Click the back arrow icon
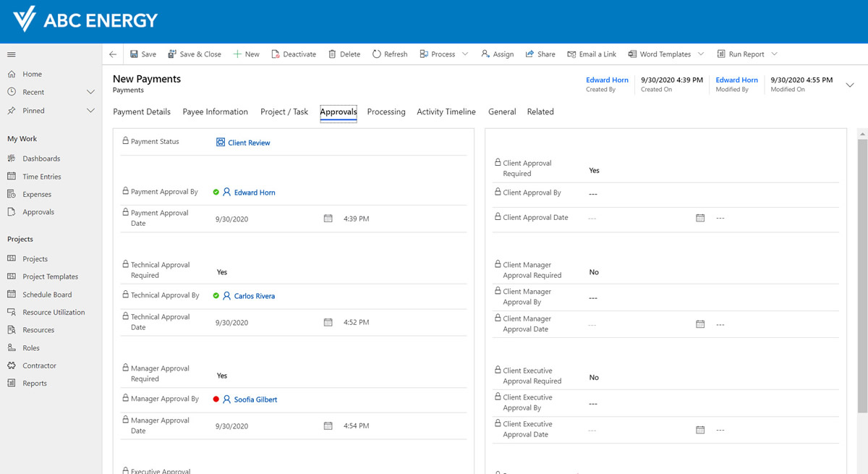This screenshot has width=868, height=474. coord(113,54)
